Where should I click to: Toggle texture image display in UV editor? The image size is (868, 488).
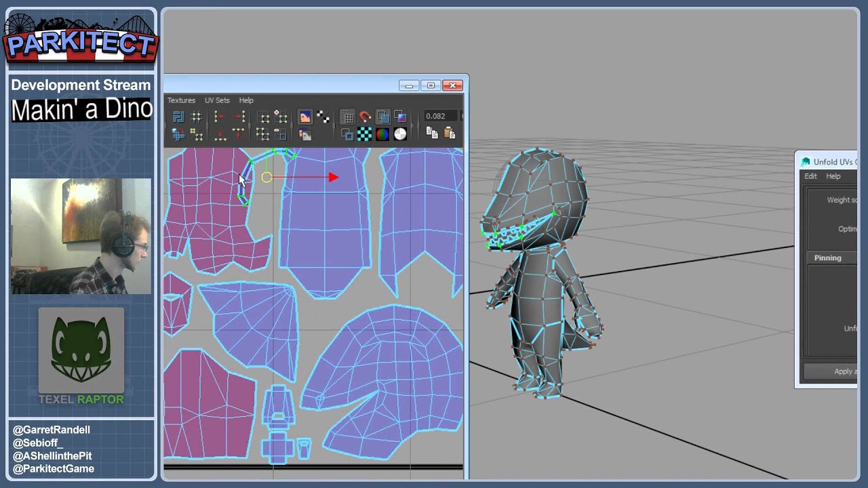point(305,117)
